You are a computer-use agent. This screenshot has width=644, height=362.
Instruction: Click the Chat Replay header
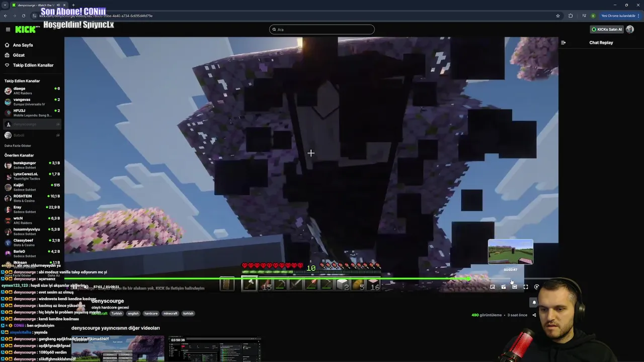pos(601,43)
